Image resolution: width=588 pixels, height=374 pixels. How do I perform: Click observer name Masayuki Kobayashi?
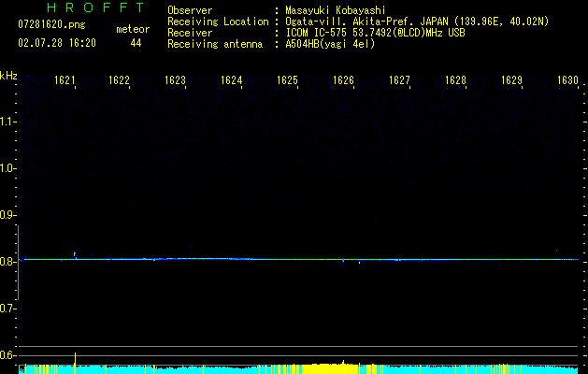(336, 10)
